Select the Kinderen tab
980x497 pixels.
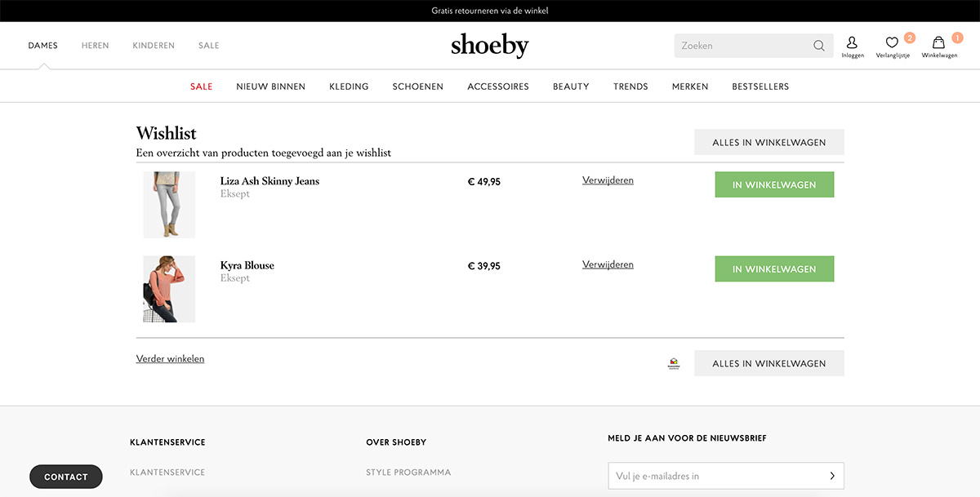(154, 46)
